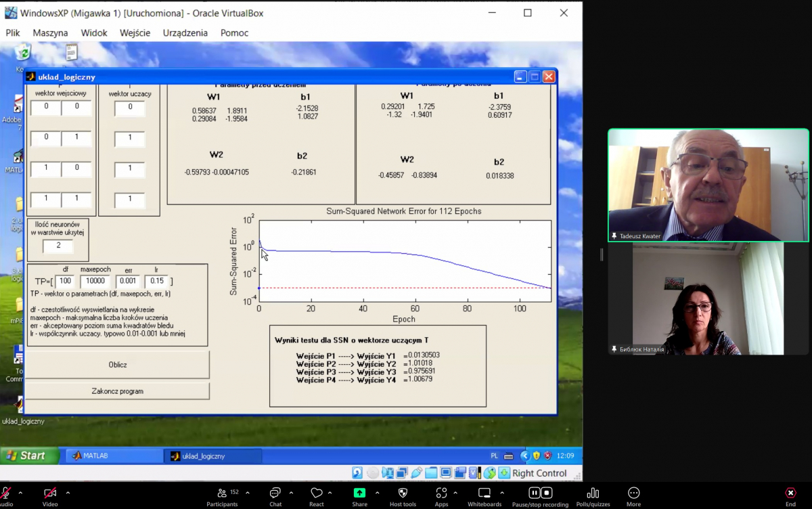Viewport: 812px width, 509px height.
Task: Open the Zoom Host tools shield icon
Action: 403,493
